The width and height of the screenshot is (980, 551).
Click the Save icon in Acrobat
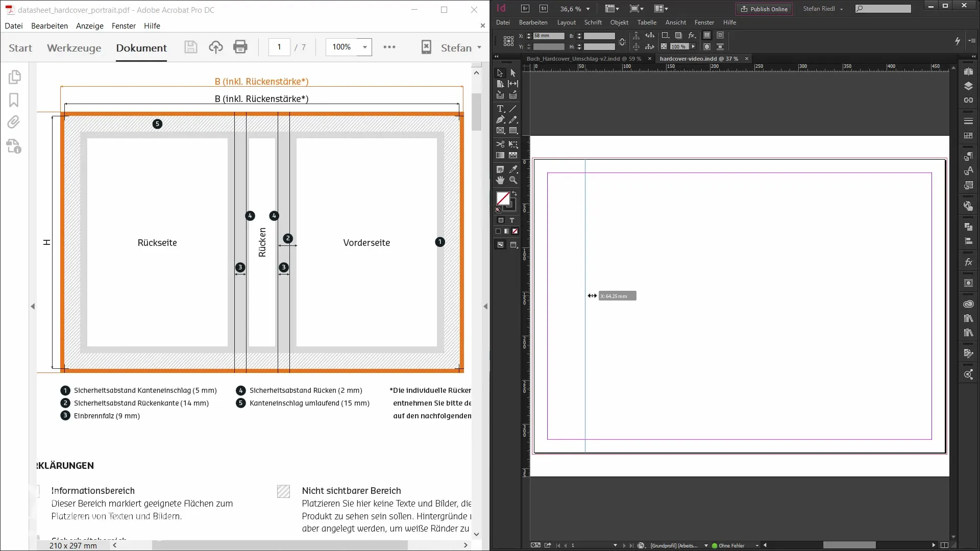click(x=190, y=47)
